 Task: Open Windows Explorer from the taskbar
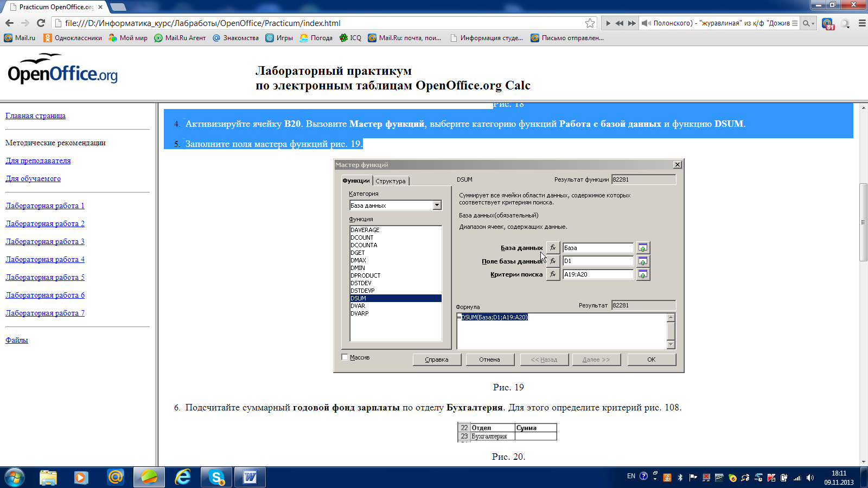(x=48, y=477)
